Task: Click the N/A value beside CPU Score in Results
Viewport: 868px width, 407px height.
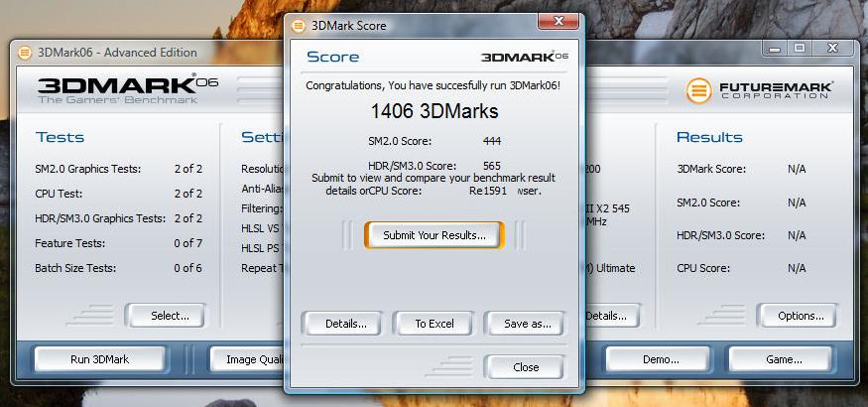Action: click(797, 269)
